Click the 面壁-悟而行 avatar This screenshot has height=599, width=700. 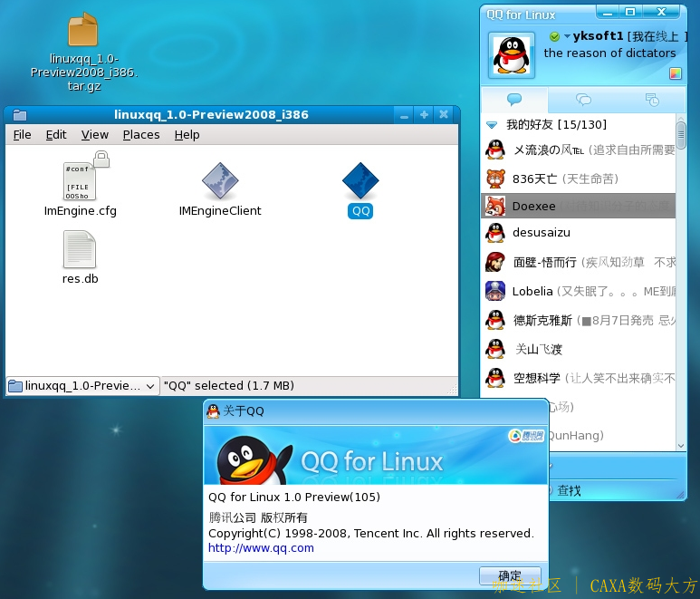point(495,262)
